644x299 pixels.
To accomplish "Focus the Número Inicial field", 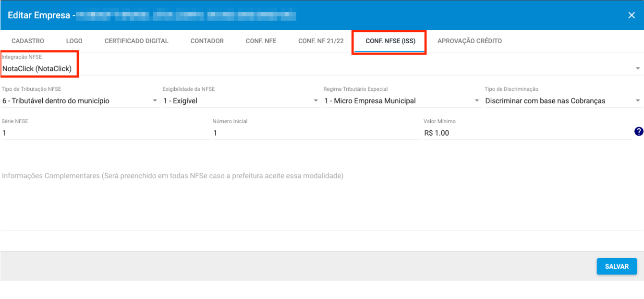I will (316, 133).
